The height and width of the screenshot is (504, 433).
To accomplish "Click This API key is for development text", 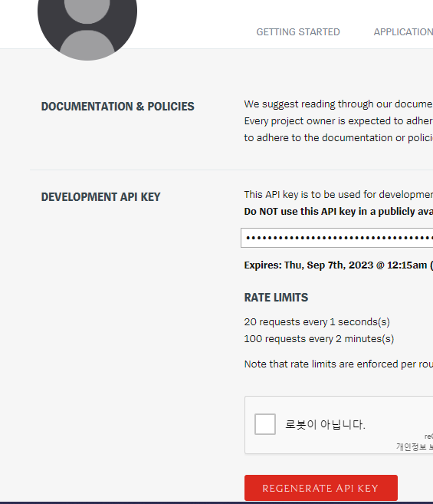I will click(339, 194).
